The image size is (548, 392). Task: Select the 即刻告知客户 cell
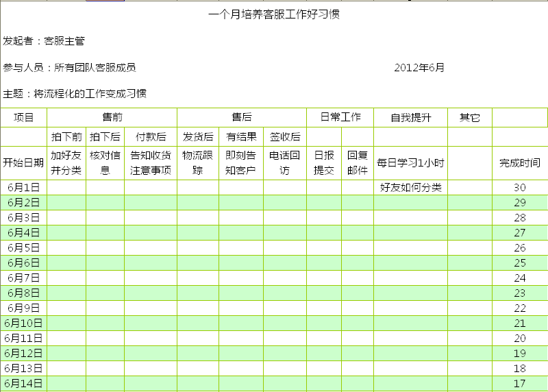tap(241, 163)
